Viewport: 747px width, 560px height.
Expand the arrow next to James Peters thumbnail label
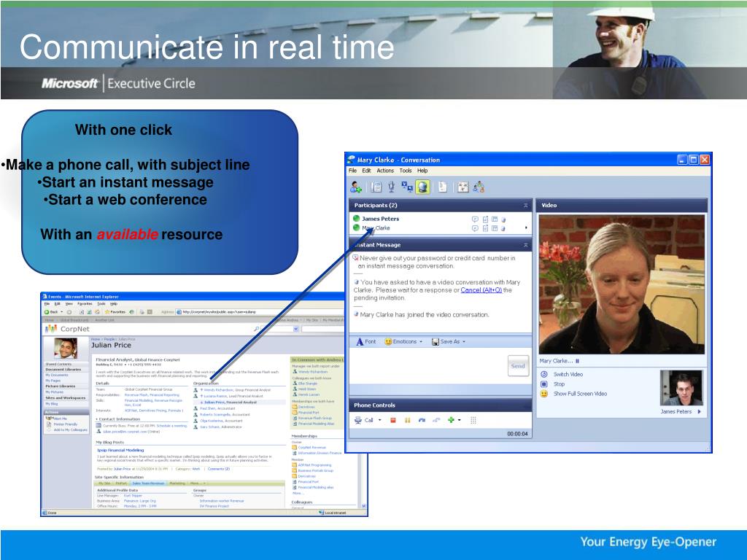[x=699, y=411]
